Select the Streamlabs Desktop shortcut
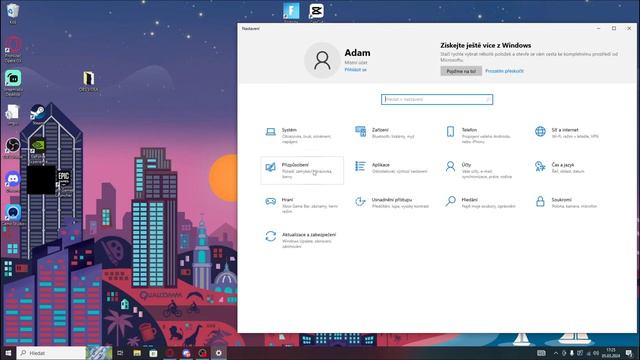This screenshot has width=640, height=360. coord(13,83)
